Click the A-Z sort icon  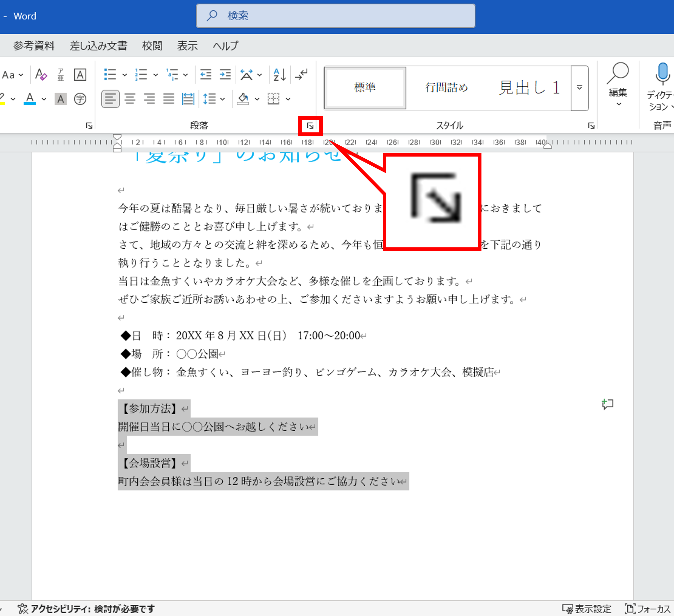(279, 74)
